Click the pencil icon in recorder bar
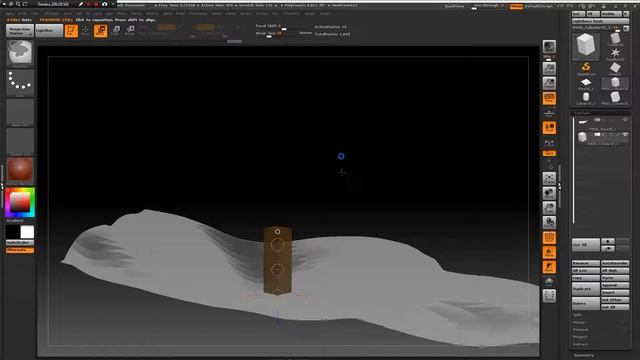Screen dimensions: 640x360 81,4
